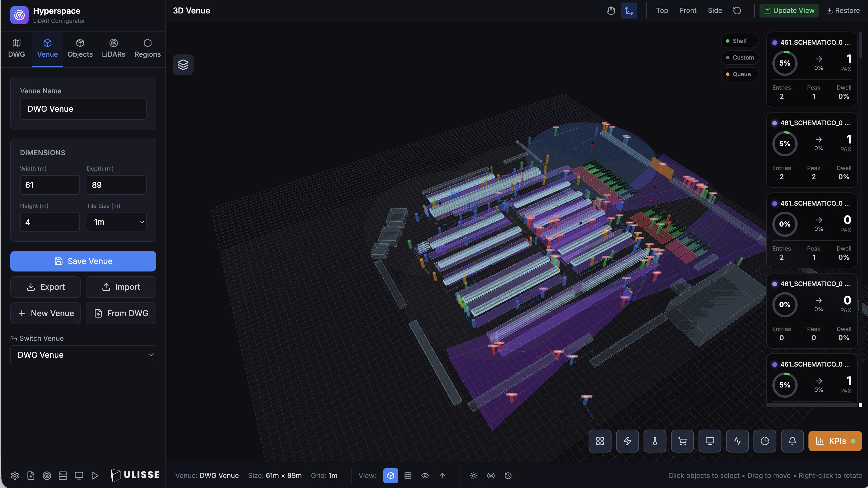Screen dimensions: 868x488
Task: Toggle the eye visibility view mode
Action: 425,475
